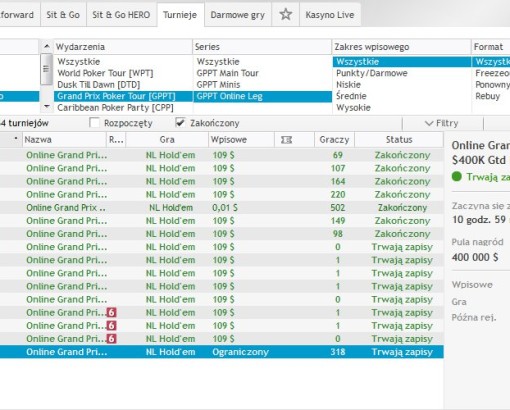Click the R... column header
Viewport: 510px width, 410px height.
(x=116, y=140)
